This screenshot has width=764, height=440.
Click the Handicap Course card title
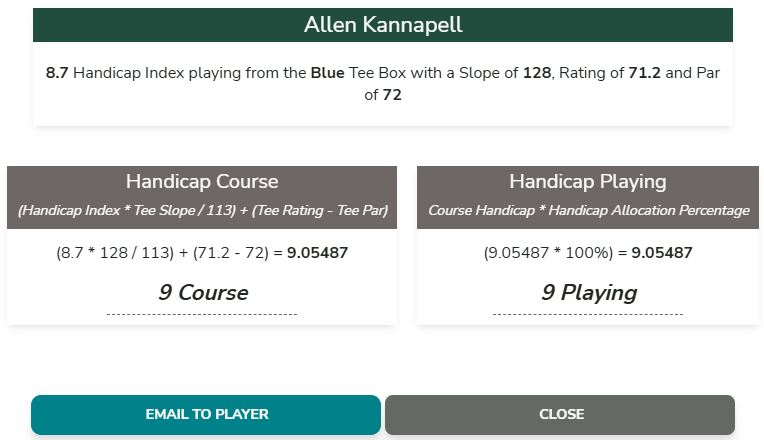point(202,182)
